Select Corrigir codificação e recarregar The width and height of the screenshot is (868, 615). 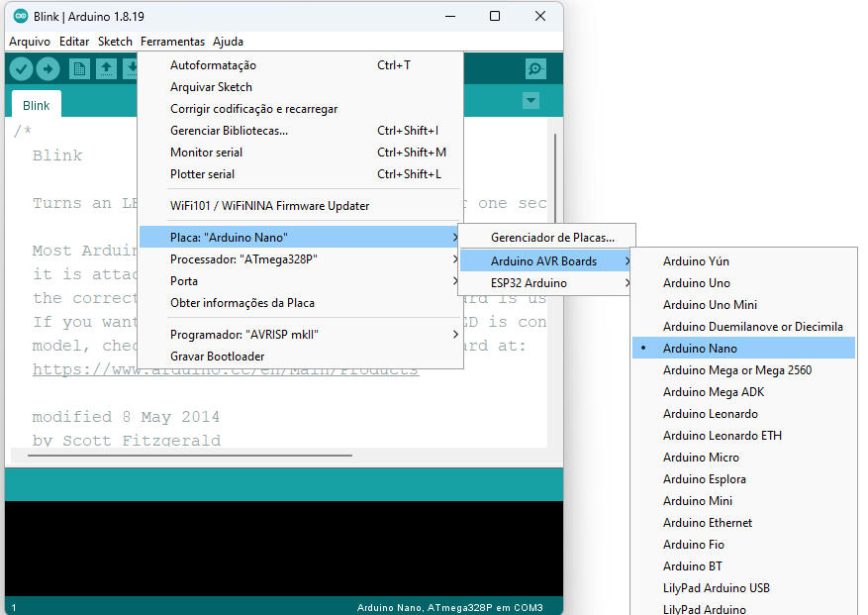[301, 109]
